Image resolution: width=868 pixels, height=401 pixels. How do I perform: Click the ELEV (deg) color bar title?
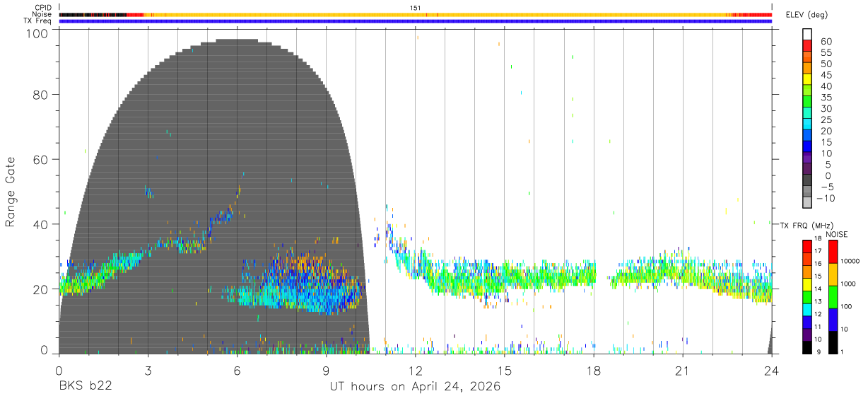[807, 15]
